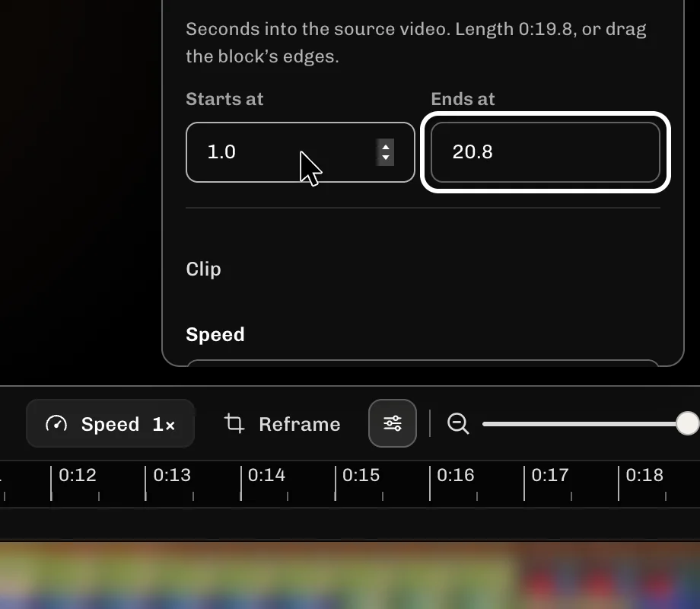Click the crop icon next to Reframe
The image size is (700, 609).
pos(234,423)
